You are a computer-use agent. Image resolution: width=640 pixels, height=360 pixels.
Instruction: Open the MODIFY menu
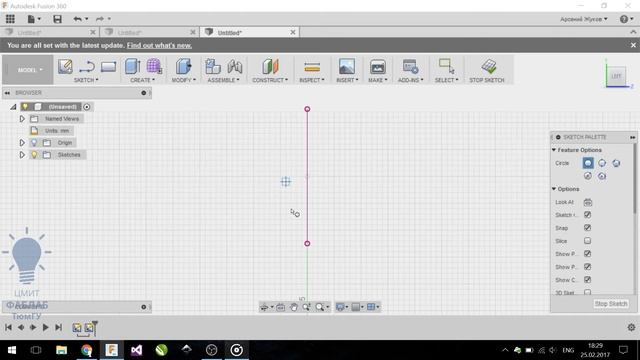pyautogui.click(x=183, y=80)
